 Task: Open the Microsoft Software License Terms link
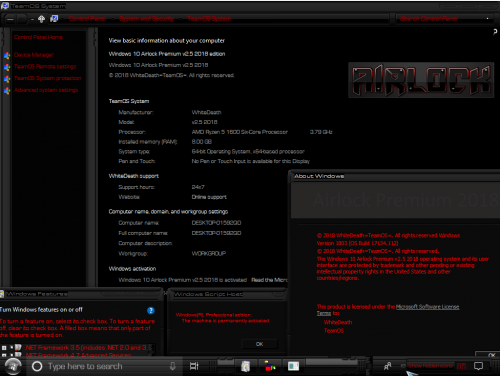(427, 307)
